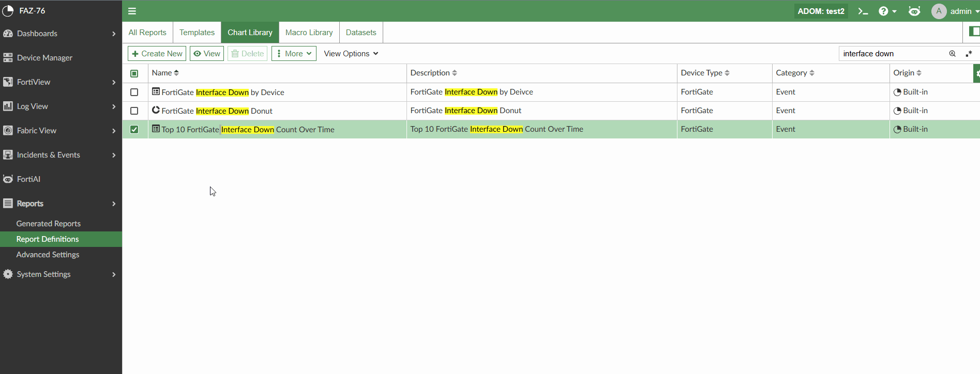Click the FAZ-76 logo icon
The width and height of the screenshot is (980, 374).
(x=8, y=11)
